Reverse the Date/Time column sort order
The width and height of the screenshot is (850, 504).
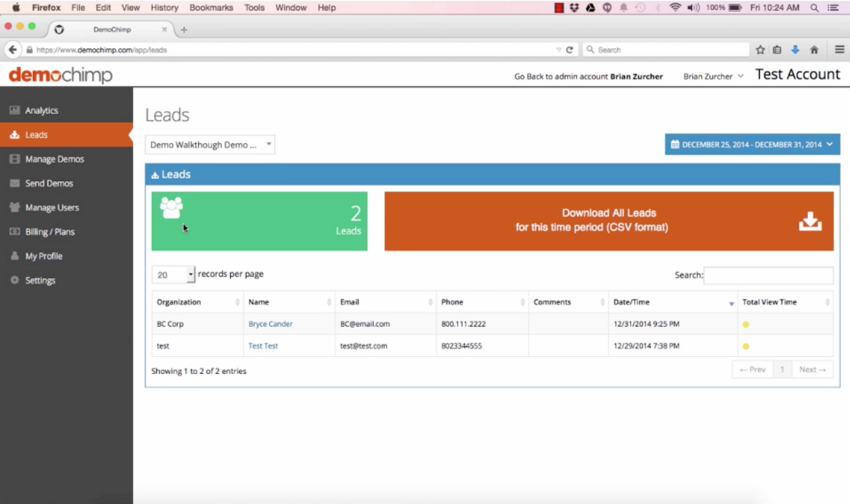click(731, 302)
